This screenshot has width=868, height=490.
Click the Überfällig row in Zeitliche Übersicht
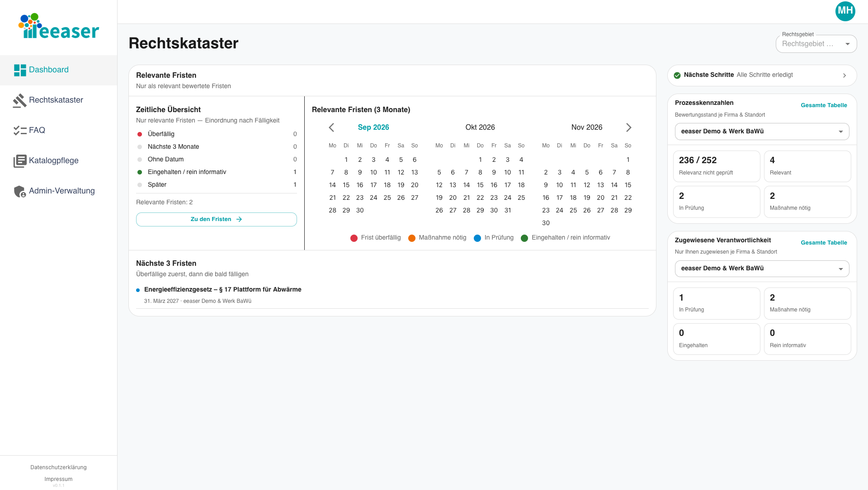pos(217,134)
